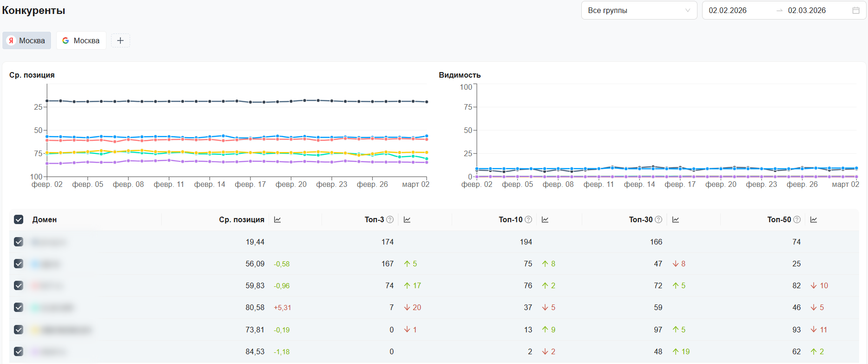Click the start date field 02.02.2026

(728, 11)
